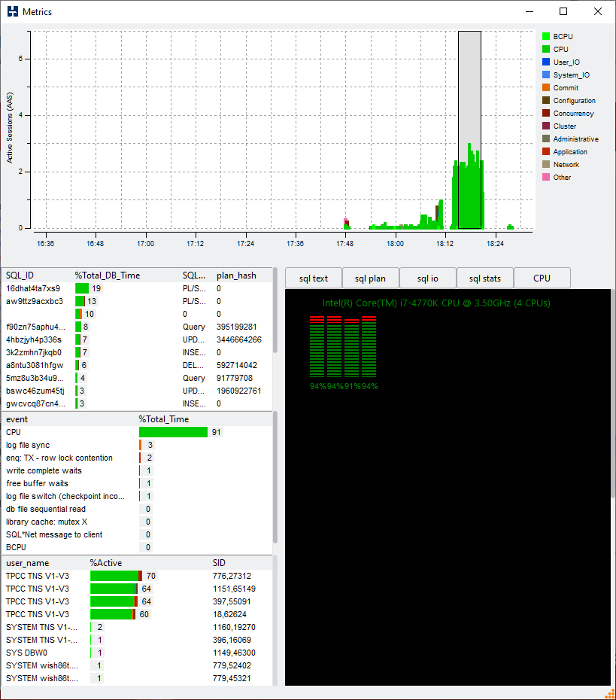This screenshot has height=700, width=616.
Task: Select the CPU tab
Action: (x=542, y=278)
